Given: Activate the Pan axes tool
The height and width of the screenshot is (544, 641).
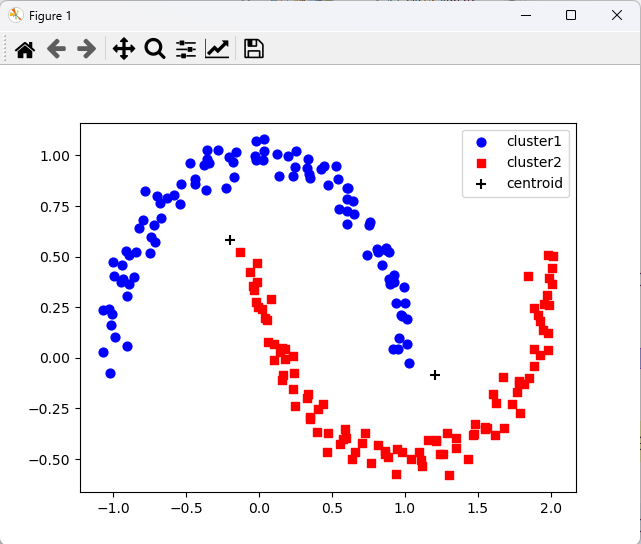Looking at the screenshot, I should pyautogui.click(x=124, y=49).
